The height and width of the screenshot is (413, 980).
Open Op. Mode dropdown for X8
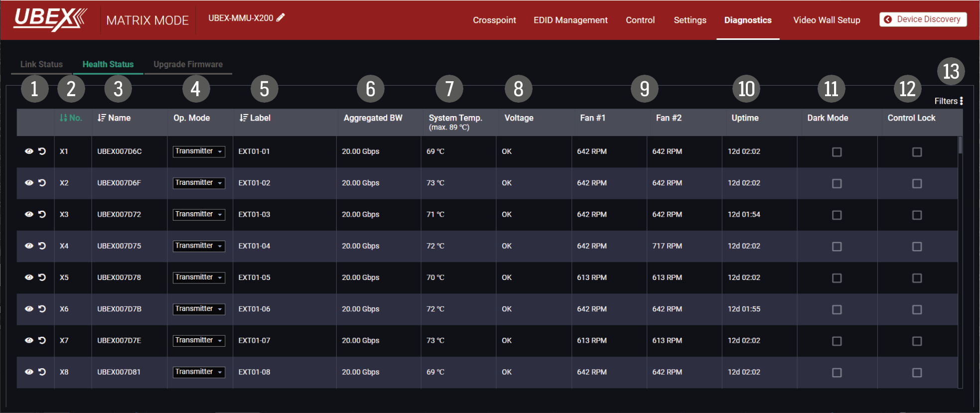[199, 372]
